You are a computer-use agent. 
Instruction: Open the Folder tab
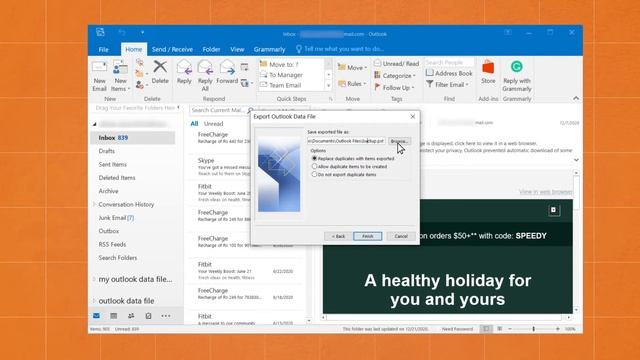click(211, 49)
